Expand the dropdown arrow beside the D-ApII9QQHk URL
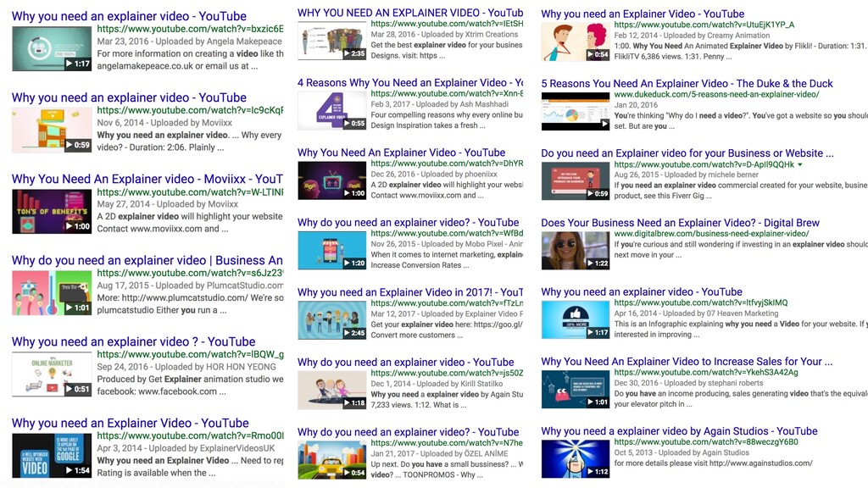868x488 pixels. tap(800, 165)
